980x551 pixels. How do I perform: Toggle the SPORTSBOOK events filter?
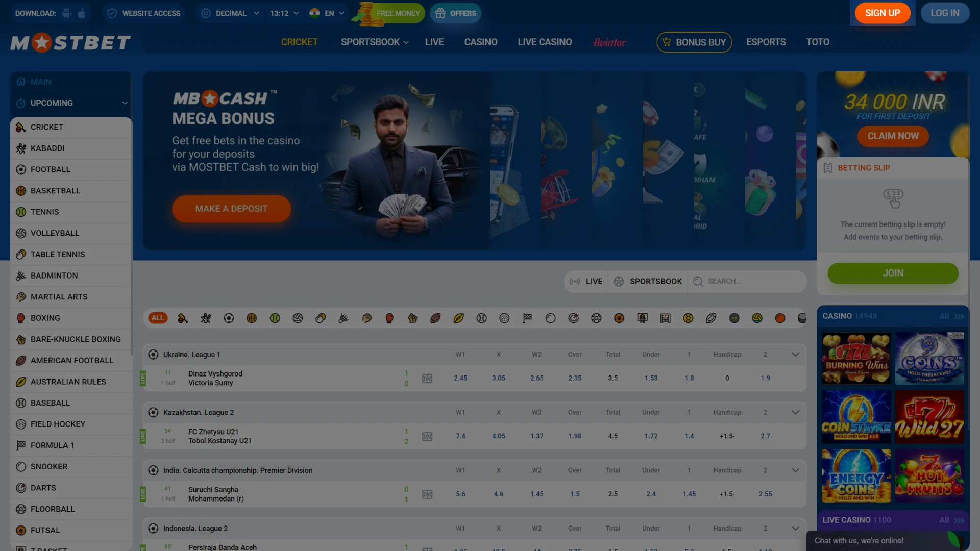[648, 282]
